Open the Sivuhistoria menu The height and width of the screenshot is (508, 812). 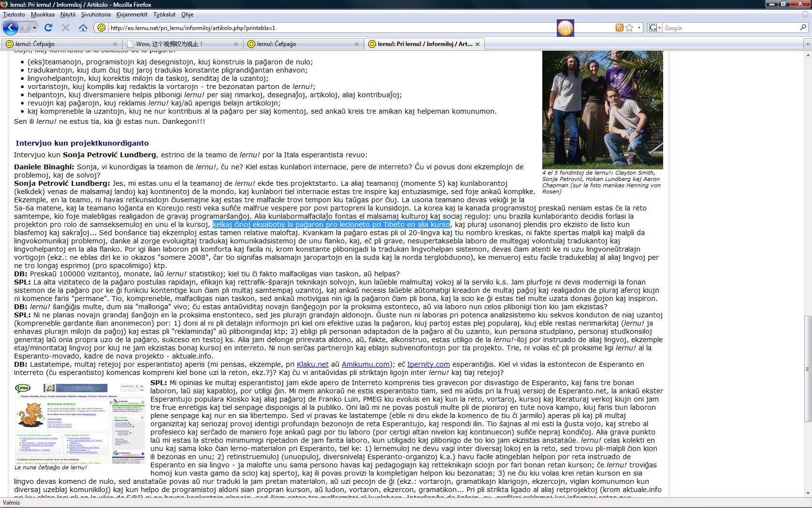tap(96, 15)
